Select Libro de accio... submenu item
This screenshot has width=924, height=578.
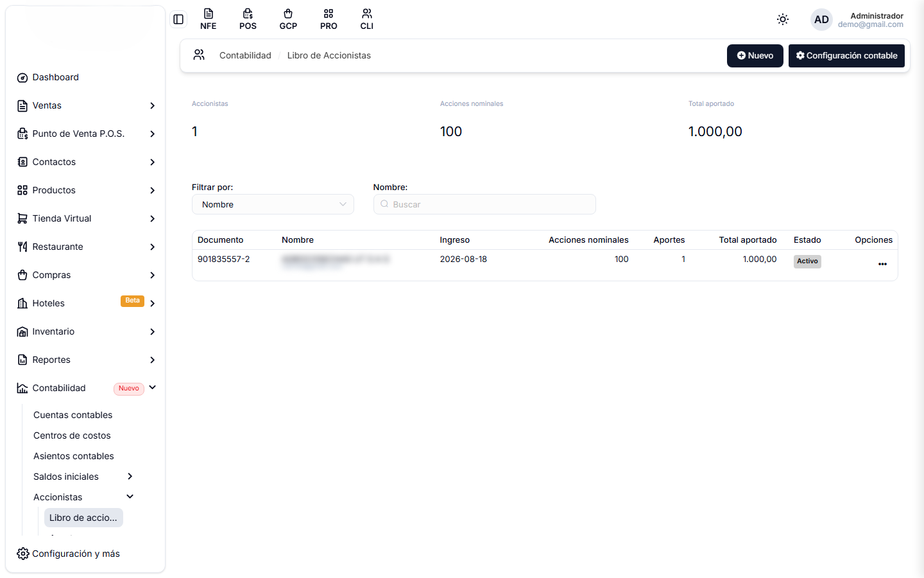83,518
